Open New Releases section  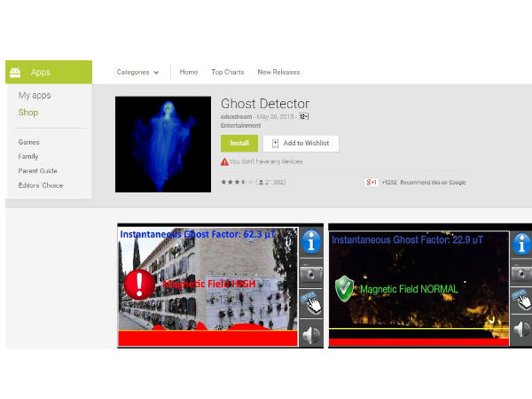tap(278, 73)
